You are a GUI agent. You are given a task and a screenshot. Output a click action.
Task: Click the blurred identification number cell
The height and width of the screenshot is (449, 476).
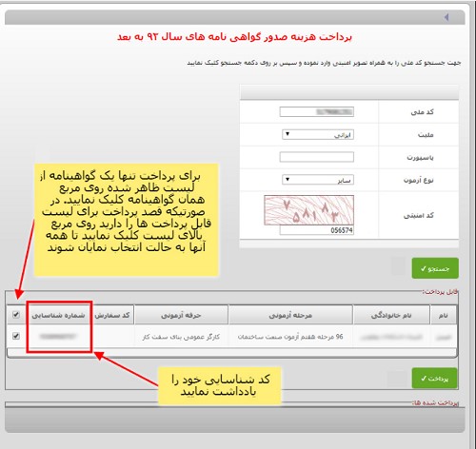click(59, 337)
